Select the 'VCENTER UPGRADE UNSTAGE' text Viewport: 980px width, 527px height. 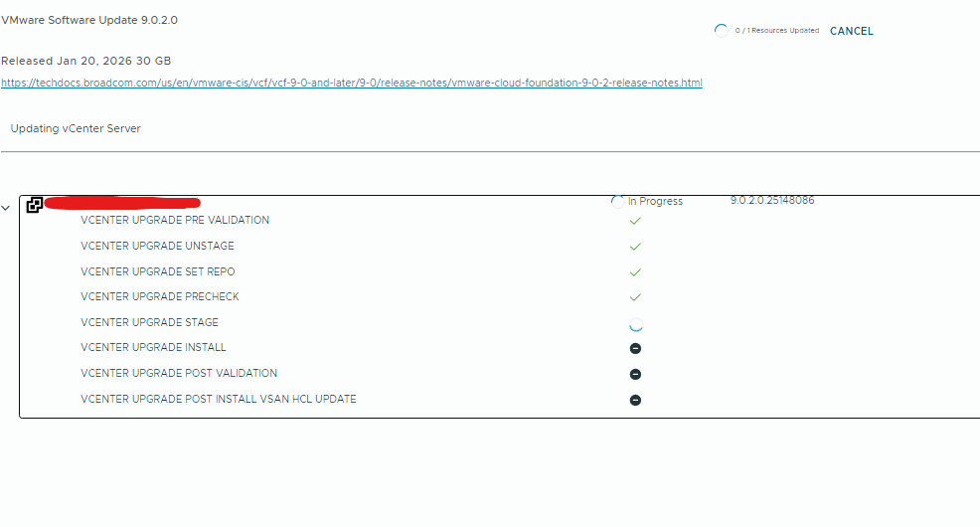[x=157, y=246]
